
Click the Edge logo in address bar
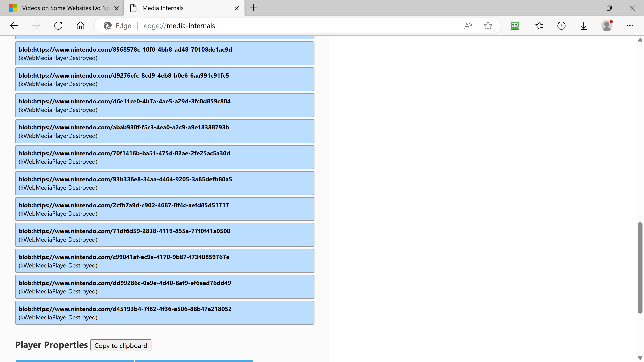(x=108, y=26)
